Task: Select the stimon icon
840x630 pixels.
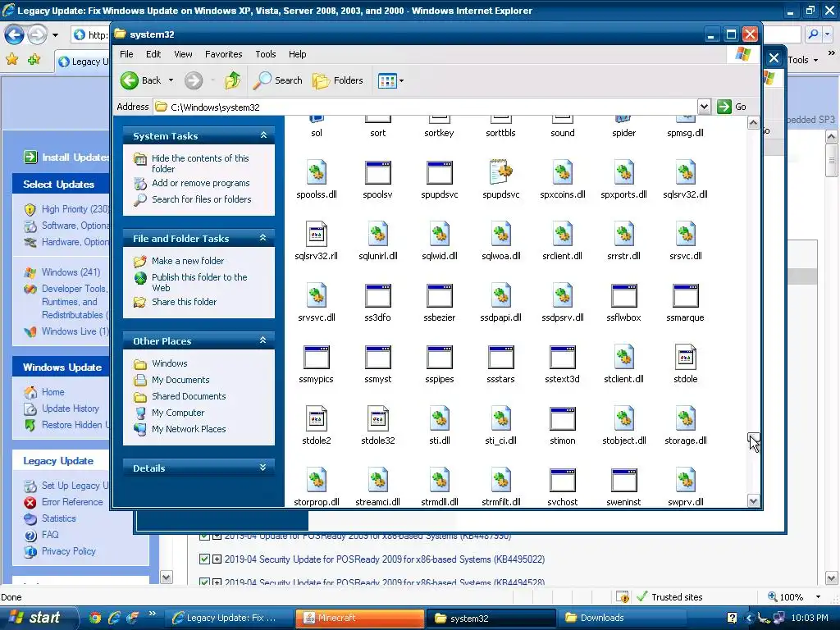Action: click(x=563, y=419)
